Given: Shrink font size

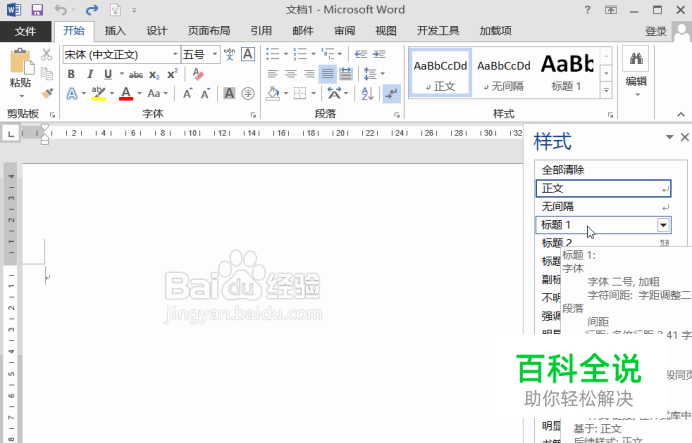Looking at the screenshot, I should 205,94.
